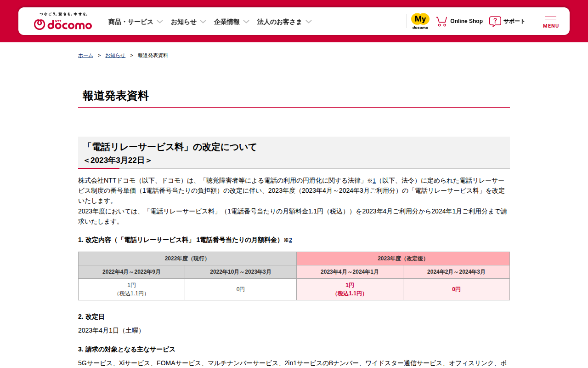Click the 報道発表資料 breadcrumb text

pyautogui.click(x=153, y=55)
